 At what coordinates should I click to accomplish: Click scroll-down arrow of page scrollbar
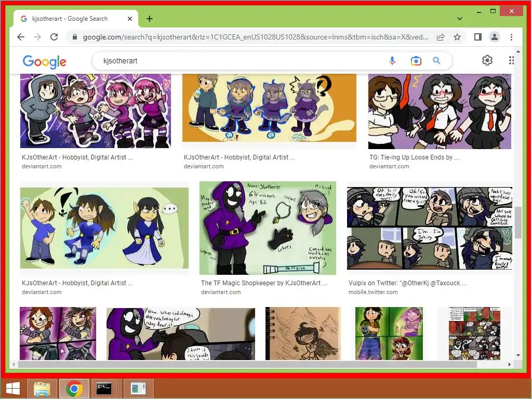[x=518, y=355]
